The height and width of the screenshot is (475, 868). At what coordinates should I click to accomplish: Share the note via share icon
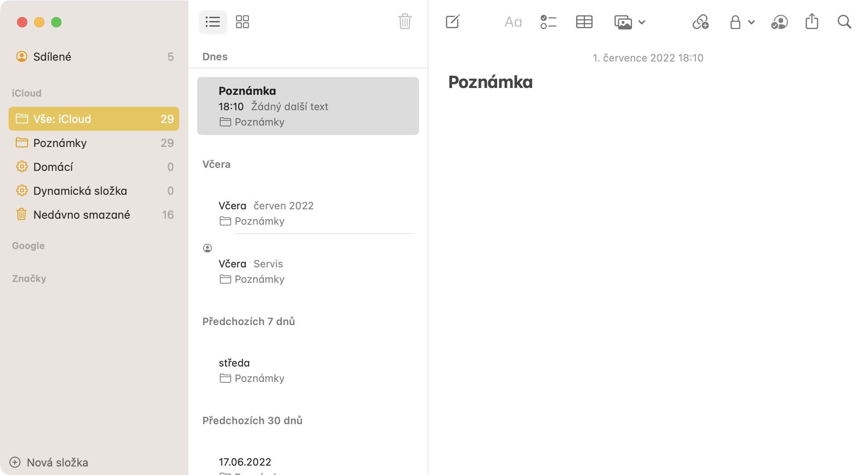812,22
